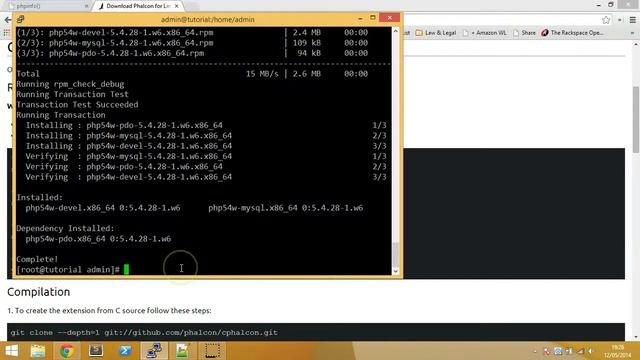This screenshot has height=360, width=640.
Task: Click 'Dependency Installed:' text in terminal
Action: (x=65, y=228)
